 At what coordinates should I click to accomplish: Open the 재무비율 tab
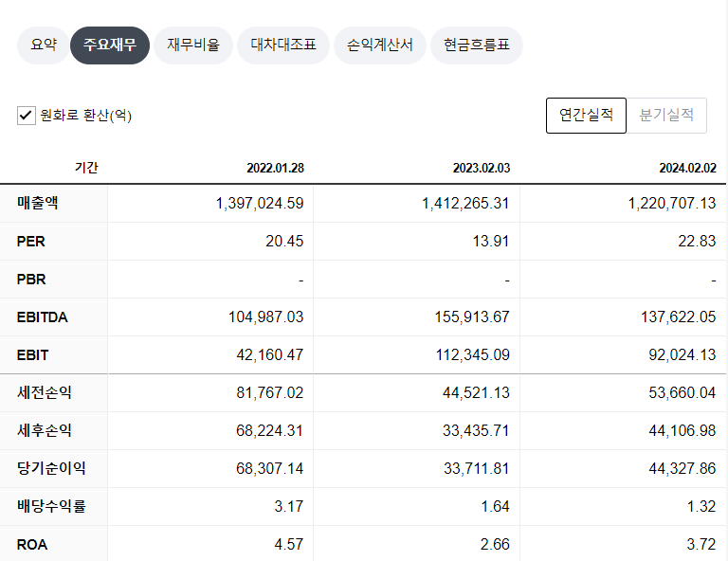pyautogui.click(x=193, y=45)
